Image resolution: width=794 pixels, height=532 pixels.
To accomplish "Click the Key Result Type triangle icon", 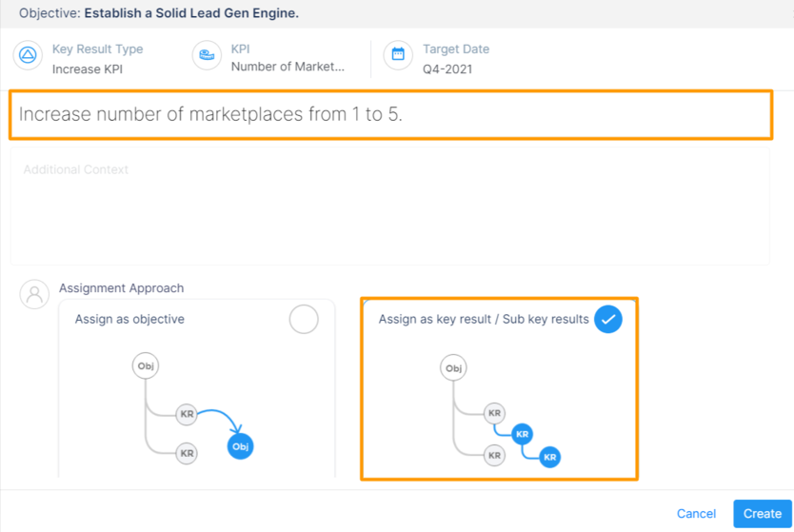I will (x=28, y=55).
